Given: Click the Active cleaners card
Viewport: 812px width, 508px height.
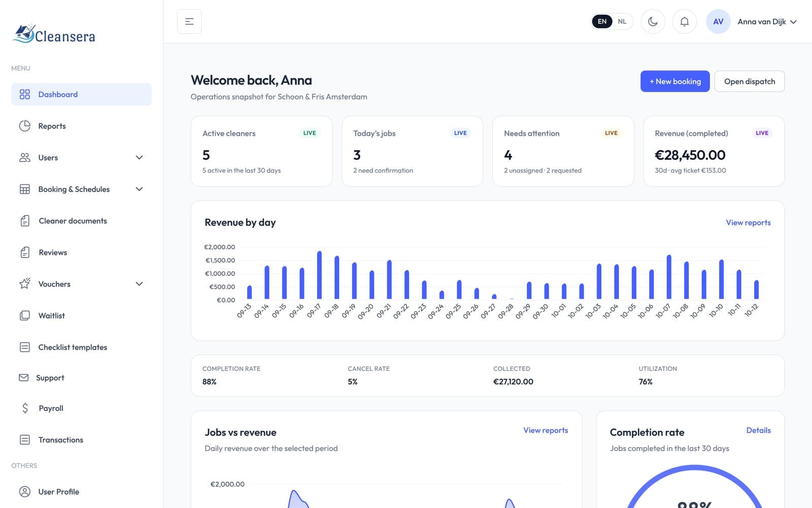Looking at the screenshot, I should pyautogui.click(x=261, y=151).
